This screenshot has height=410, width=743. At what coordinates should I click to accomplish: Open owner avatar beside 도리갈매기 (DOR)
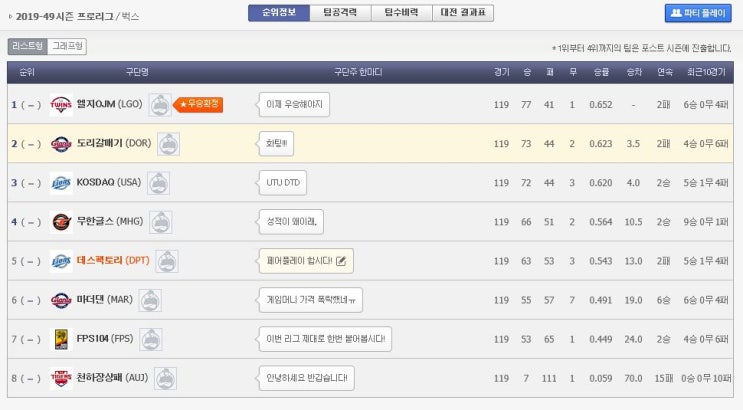coord(168,144)
